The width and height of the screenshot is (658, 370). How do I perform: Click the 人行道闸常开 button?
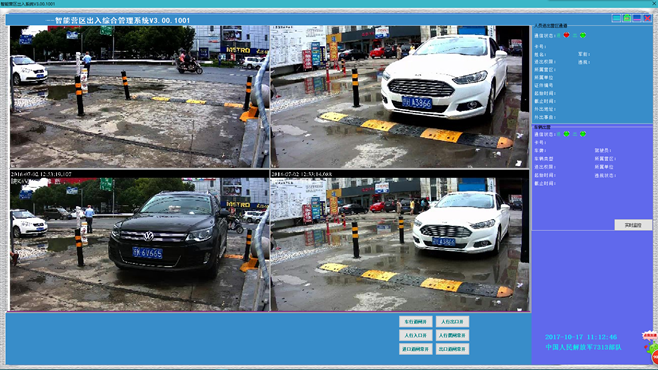pyautogui.click(x=452, y=335)
